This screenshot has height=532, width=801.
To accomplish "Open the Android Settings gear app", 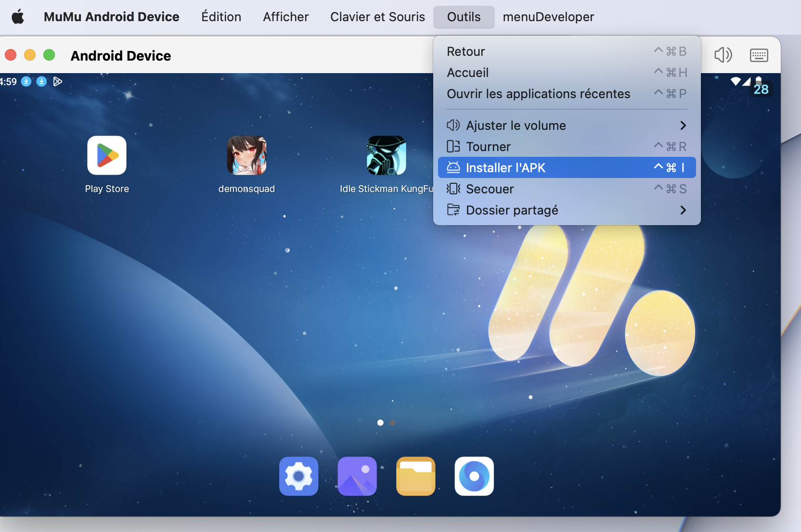I will coord(298,476).
